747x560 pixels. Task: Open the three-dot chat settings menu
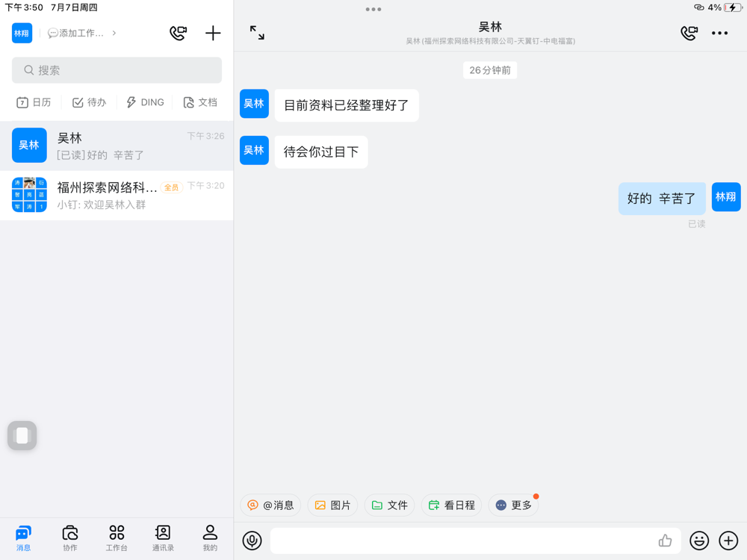pos(719,33)
